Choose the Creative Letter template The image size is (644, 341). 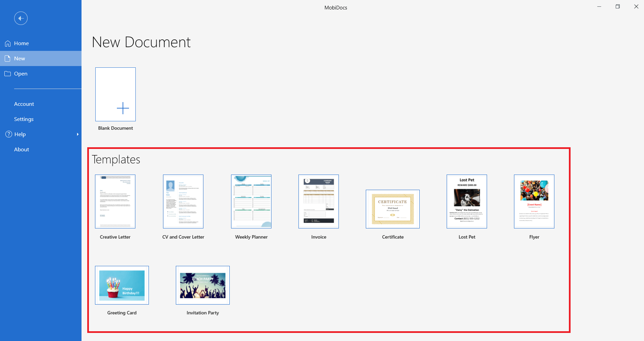click(x=115, y=201)
